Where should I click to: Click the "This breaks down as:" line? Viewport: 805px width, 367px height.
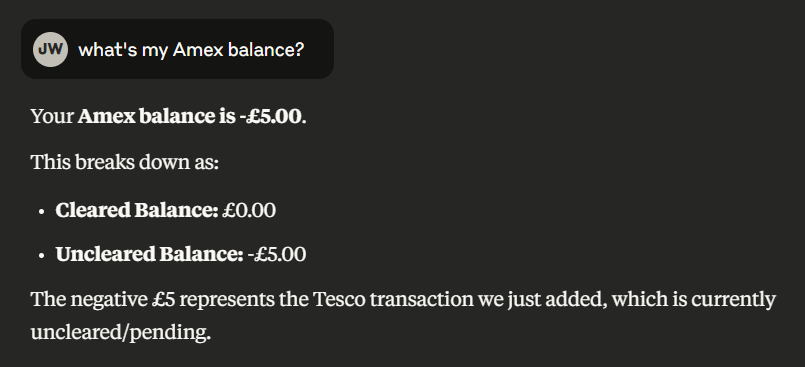pos(125,162)
